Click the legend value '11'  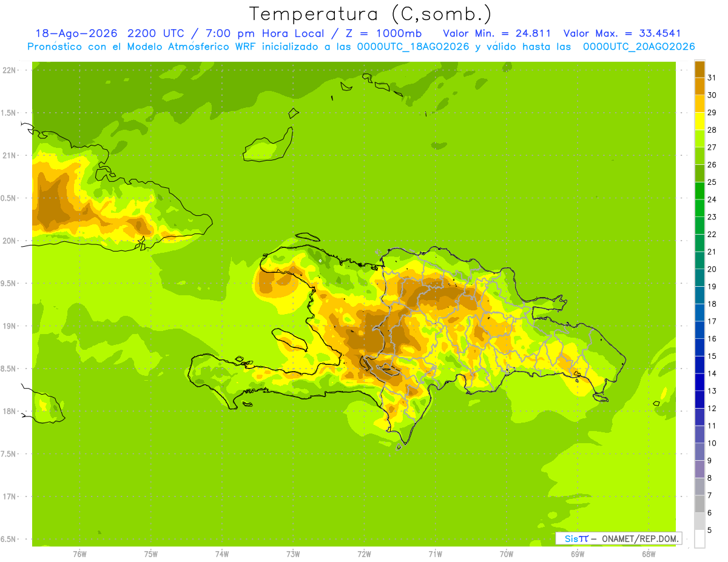(x=712, y=426)
